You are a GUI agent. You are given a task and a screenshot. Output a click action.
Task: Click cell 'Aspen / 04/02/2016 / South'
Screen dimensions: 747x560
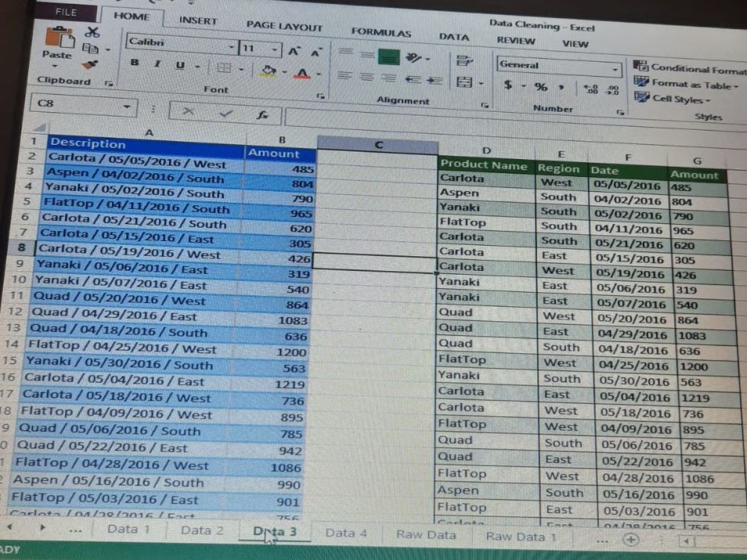143,175
